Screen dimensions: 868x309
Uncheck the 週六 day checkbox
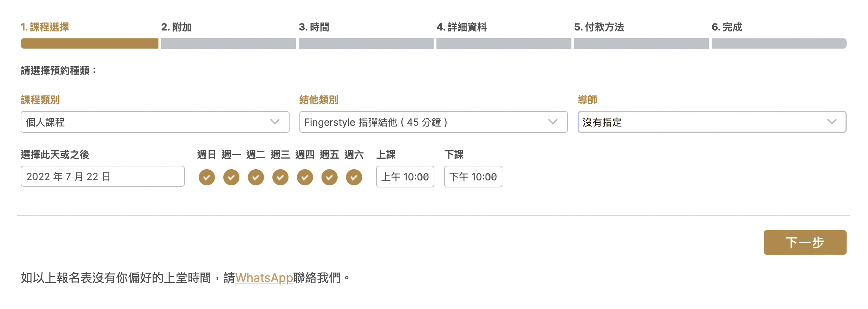point(354,177)
